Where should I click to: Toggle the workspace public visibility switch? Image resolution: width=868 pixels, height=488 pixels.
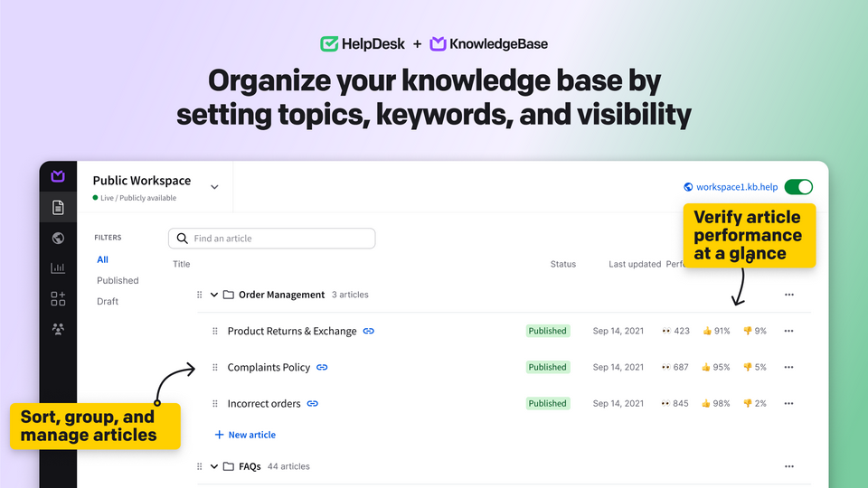coord(797,187)
